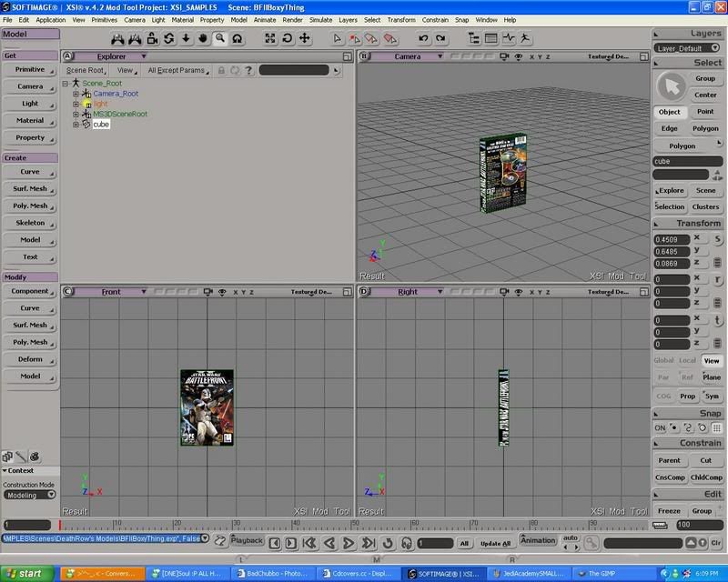Open the File menu
Viewport: 728px width, 582px height.
[7, 20]
